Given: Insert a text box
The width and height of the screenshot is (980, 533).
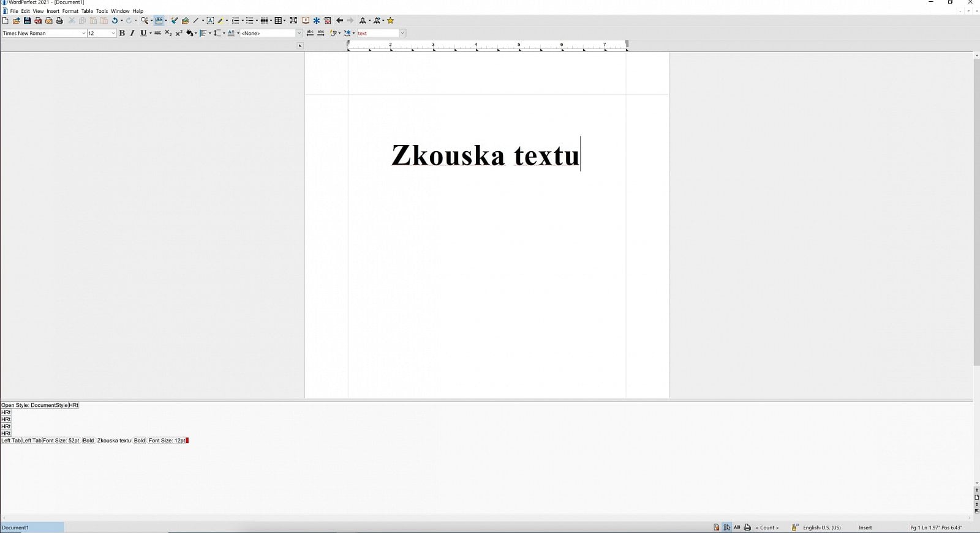Looking at the screenshot, I should click(210, 20).
